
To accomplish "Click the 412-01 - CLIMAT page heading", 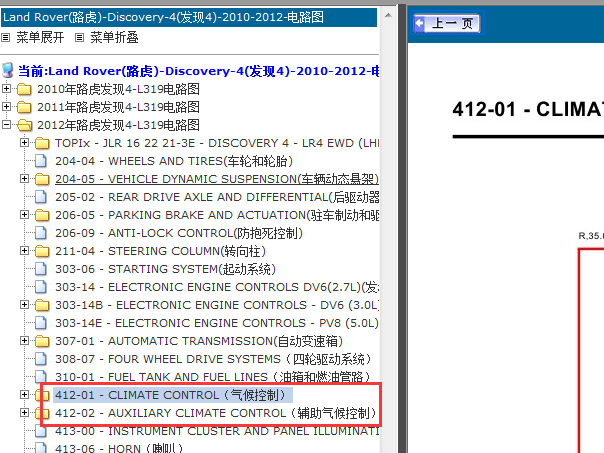I will pos(528,109).
